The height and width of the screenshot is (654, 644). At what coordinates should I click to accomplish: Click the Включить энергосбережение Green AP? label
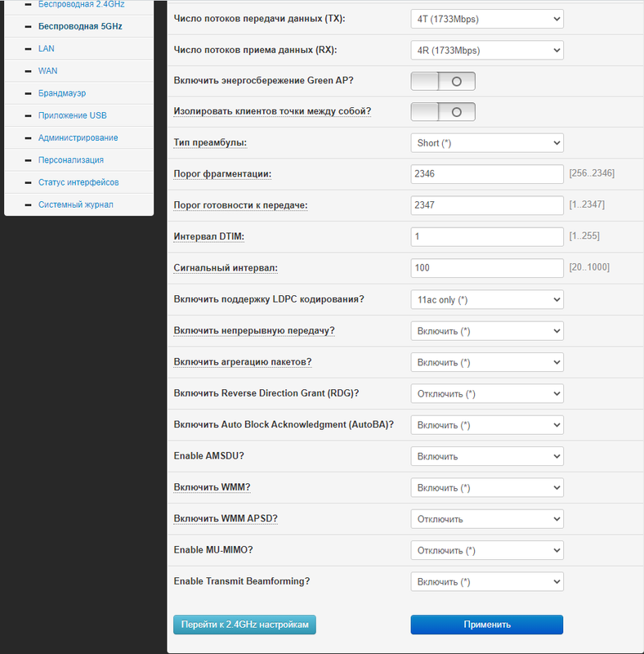[x=264, y=80]
